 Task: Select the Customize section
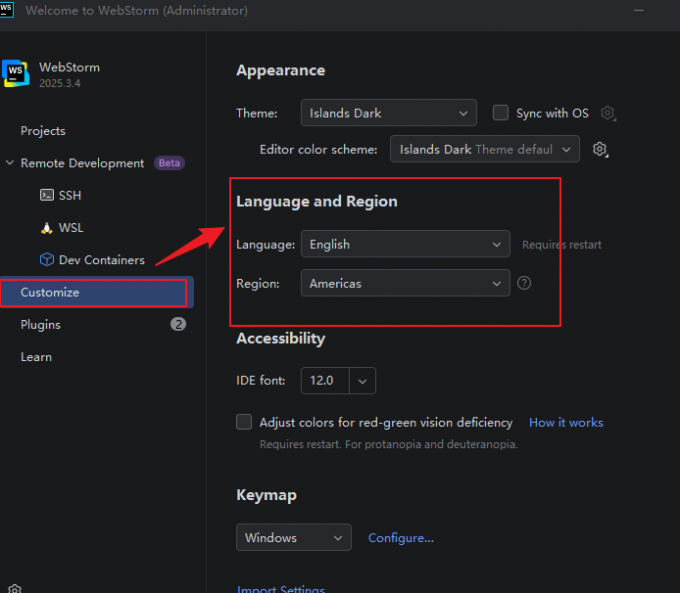[97, 292]
